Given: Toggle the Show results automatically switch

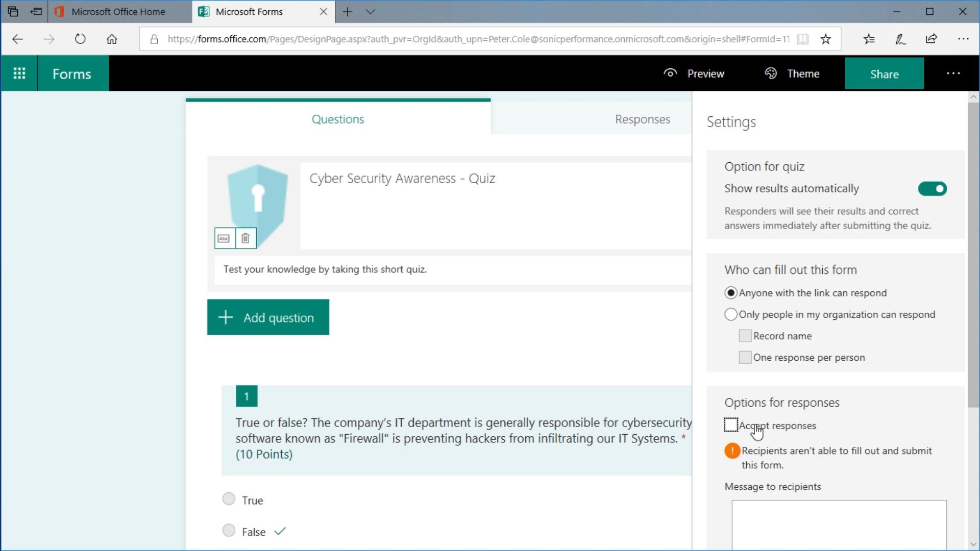Looking at the screenshot, I should point(932,188).
